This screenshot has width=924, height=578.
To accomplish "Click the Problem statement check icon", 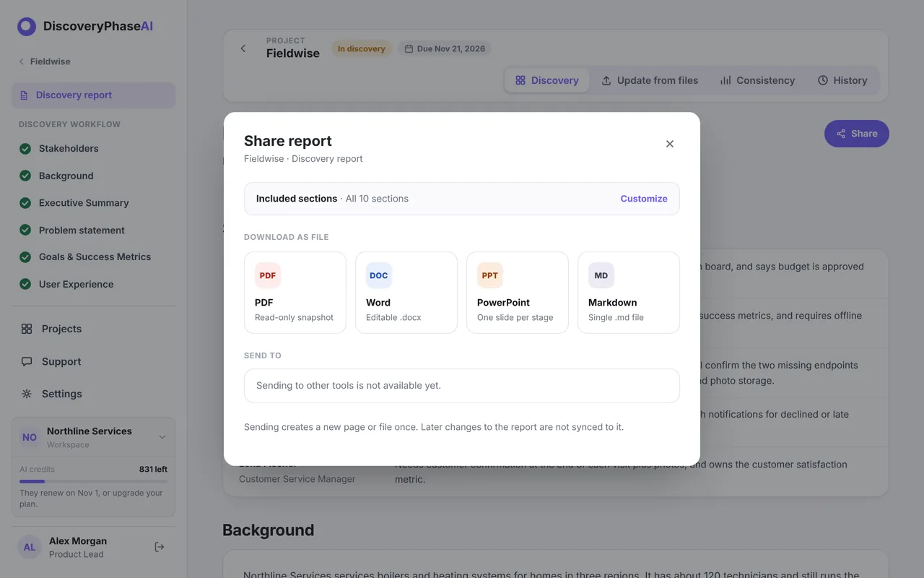I will point(25,230).
